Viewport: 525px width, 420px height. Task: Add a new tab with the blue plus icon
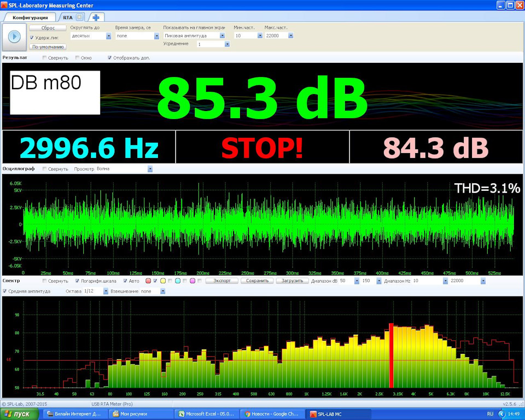coord(96,17)
